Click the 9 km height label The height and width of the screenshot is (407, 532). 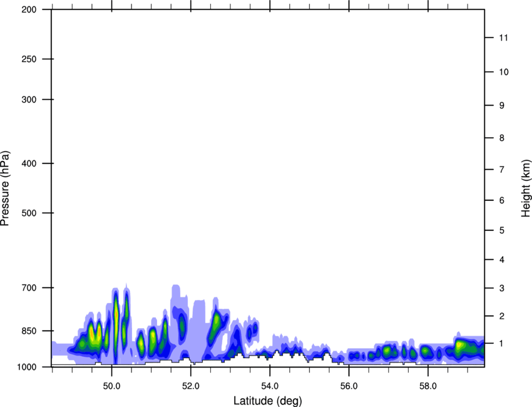tap(502, 106)
